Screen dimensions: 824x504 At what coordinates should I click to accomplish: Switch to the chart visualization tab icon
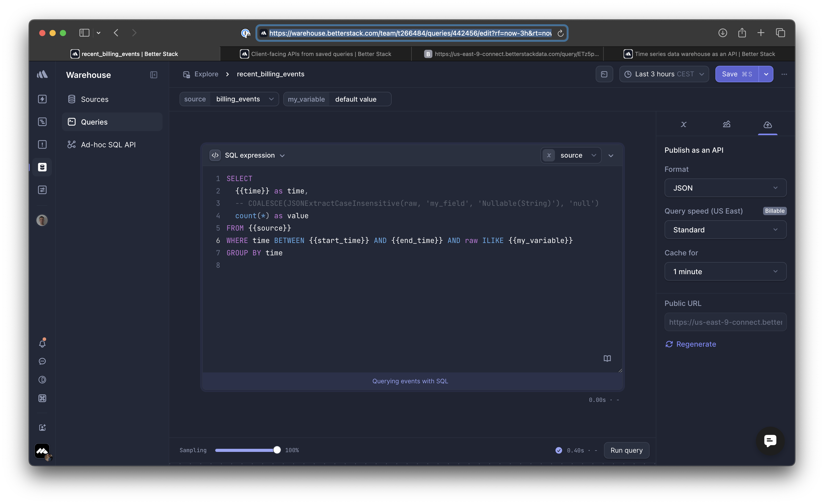click(x=726, y=124)
